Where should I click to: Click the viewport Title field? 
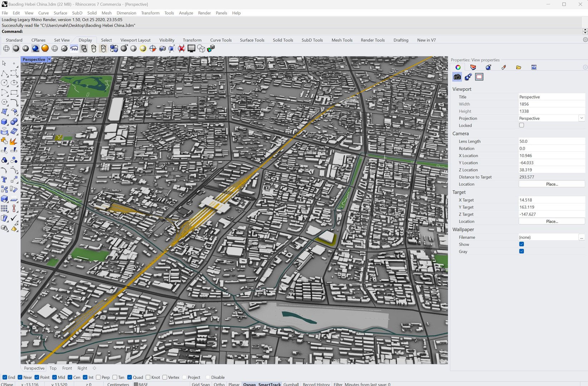point(552,97)
